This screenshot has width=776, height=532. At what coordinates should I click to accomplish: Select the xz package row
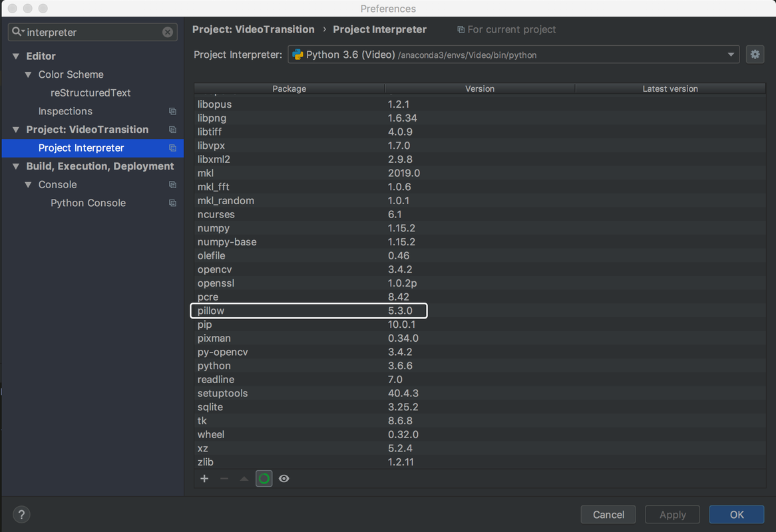[480, 448]
